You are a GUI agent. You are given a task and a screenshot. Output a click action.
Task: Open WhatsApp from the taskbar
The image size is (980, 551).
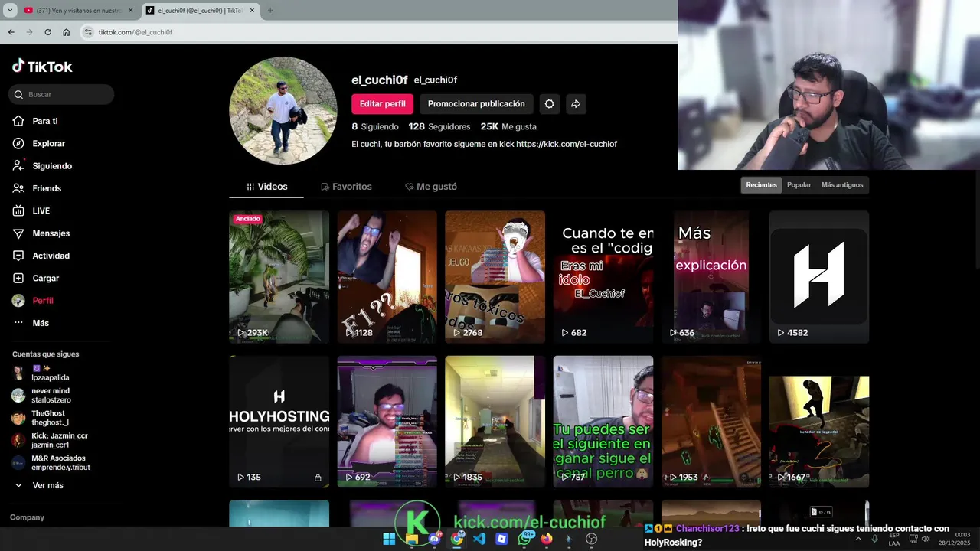coord(524,539)
